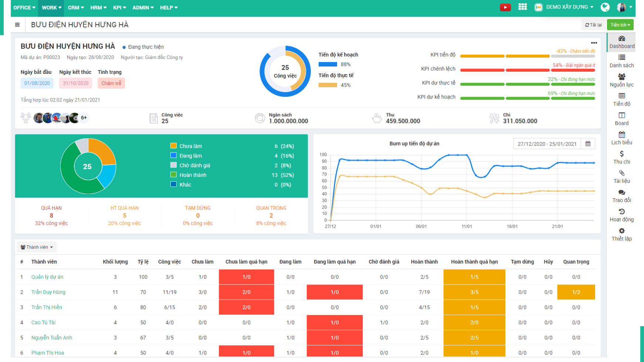Open the HRM menu

click(x=98, y=7)
